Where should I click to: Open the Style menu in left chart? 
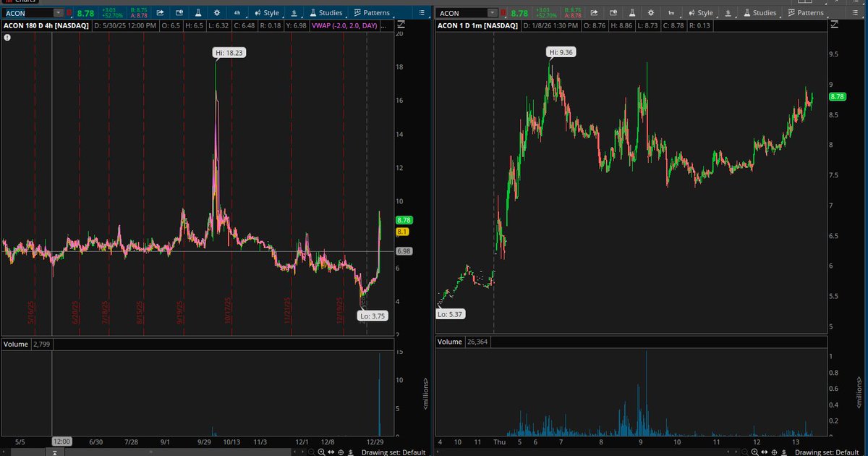coord(266,13)
